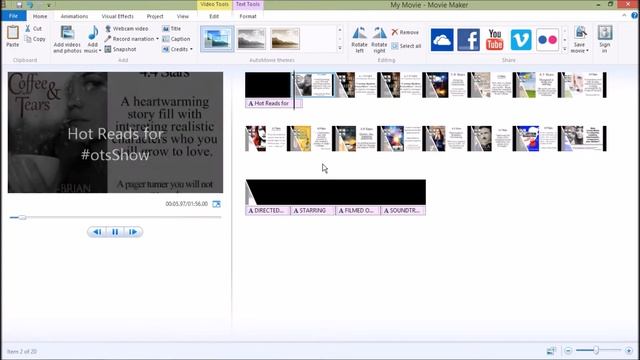Screen dimensions: 640x360
Task: Zoom in with the plus button
Action: coord(629,351)
